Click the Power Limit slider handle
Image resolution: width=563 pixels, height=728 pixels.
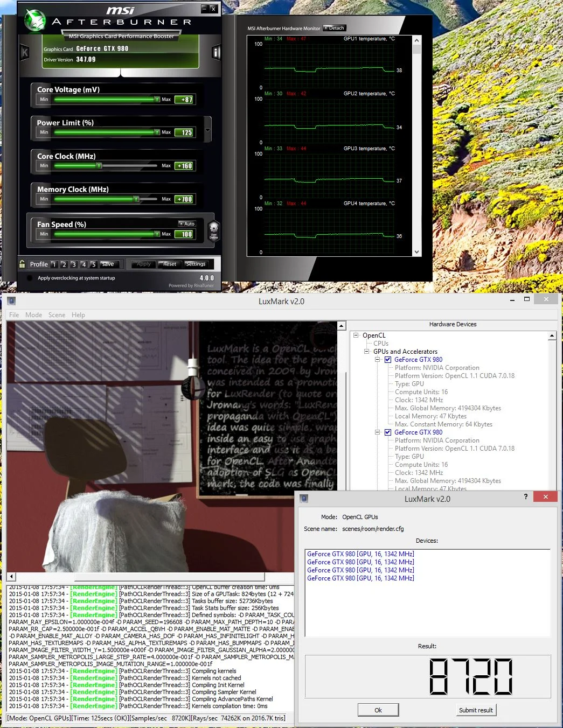[x=157, y=132]
